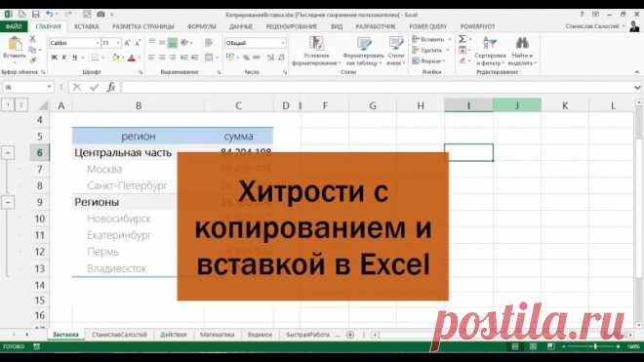Open the Calibri font name dropdown
Screen dimensions: 644x362
98,43
